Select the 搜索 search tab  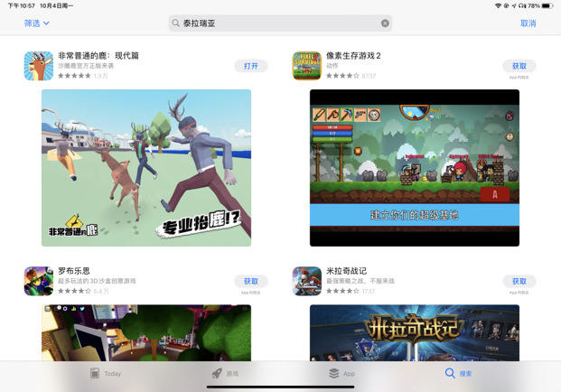458,373
